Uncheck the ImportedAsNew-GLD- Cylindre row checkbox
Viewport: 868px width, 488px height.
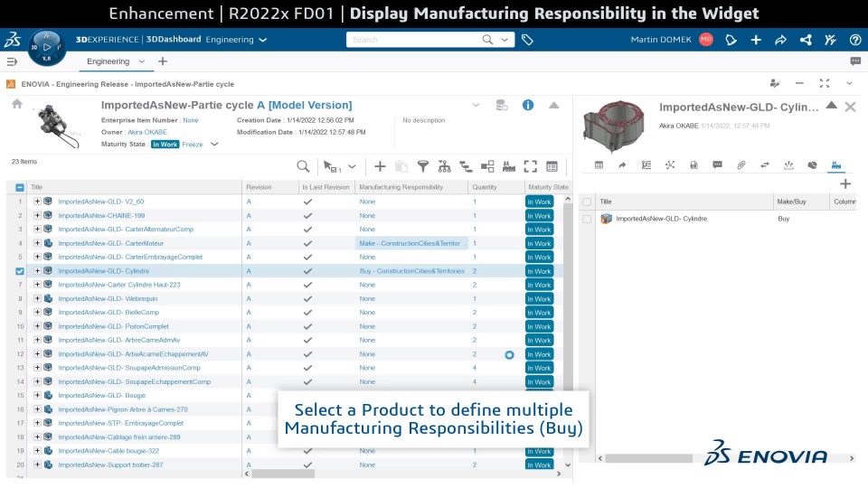point(20,271)
